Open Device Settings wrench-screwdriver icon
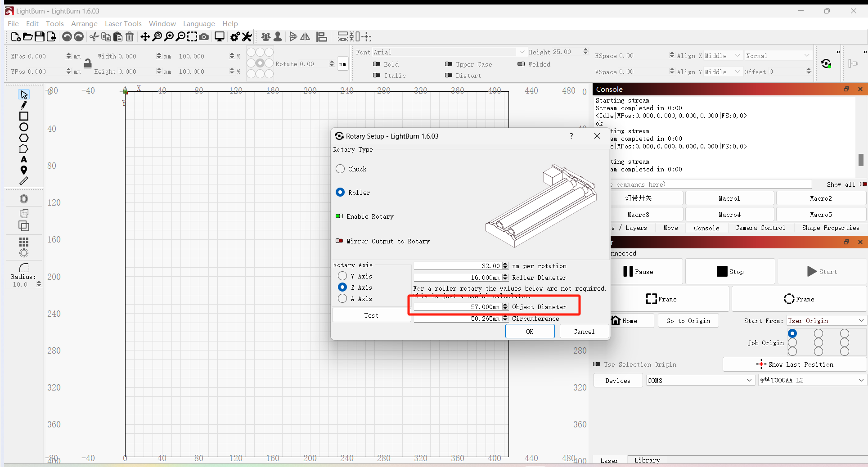The height and width of the screenshot is (467, 868). [x=247, y=37]
